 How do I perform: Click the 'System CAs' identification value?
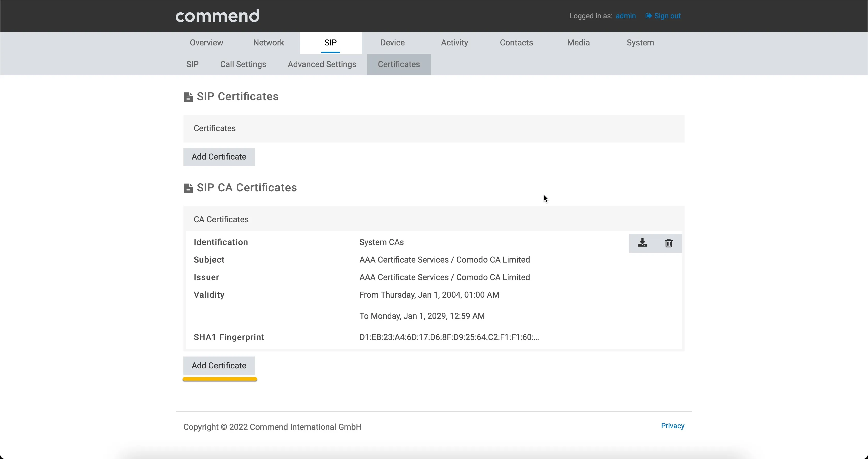382,242
